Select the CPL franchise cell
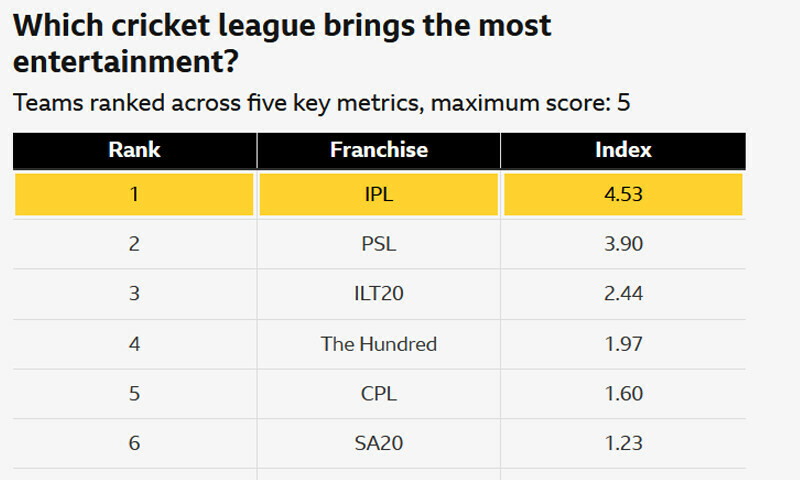Viewport: 800px width, 480px height. coord(378,393)
